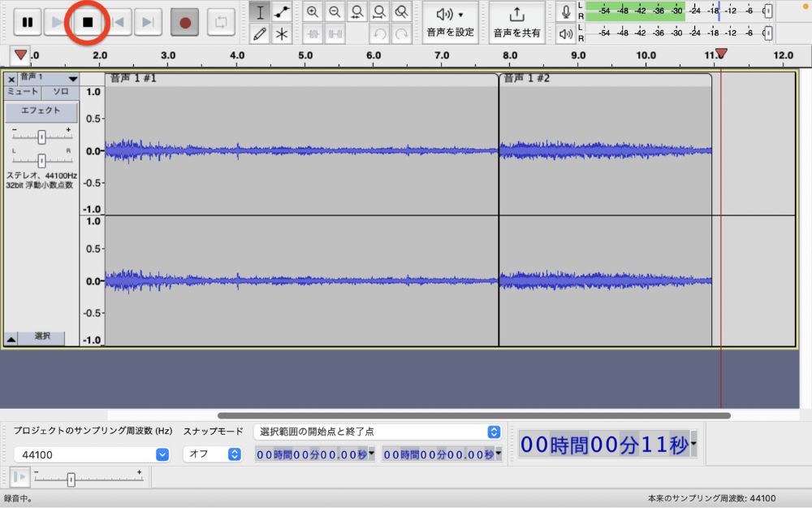This screenshot has height=508, width=812.
Task: Open selection start time format arrow
Action: pyautogui.click(x=371, y=454)
